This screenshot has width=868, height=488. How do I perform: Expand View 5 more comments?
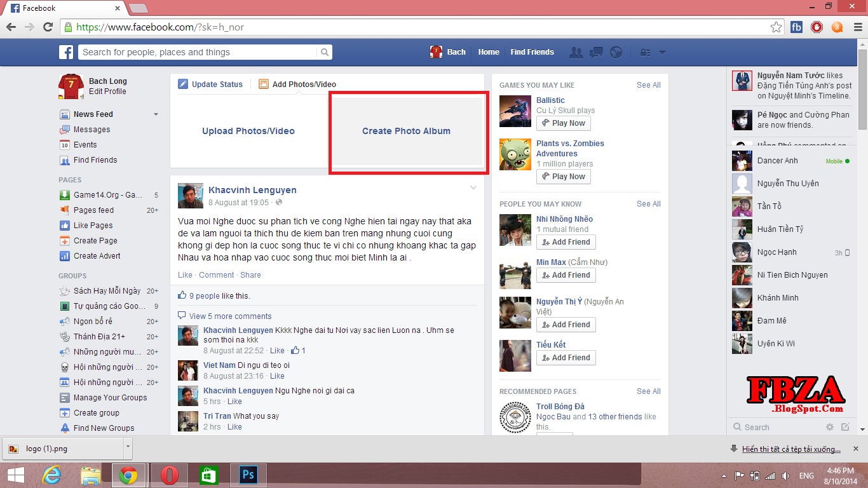click(230, 316)
